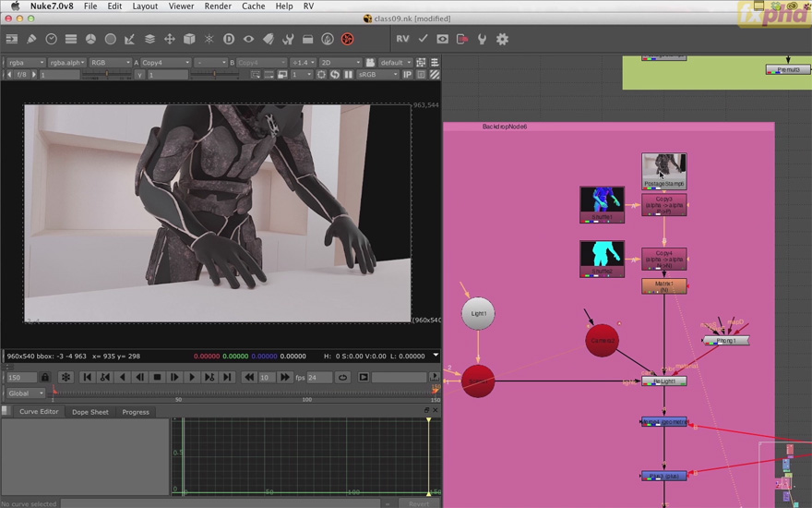
Task: Play forward on the viewer timeline
Action: pyautogui.click(x=192, y=378)
